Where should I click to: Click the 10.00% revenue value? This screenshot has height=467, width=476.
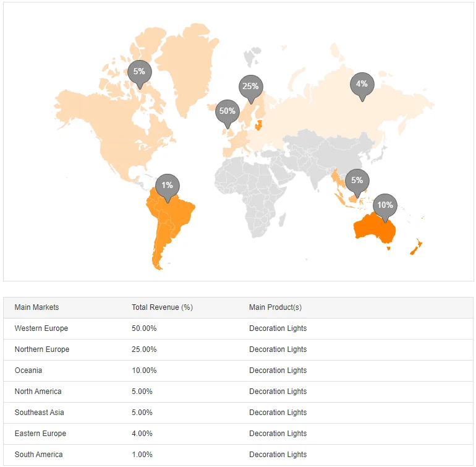click(x=144, y=371)
